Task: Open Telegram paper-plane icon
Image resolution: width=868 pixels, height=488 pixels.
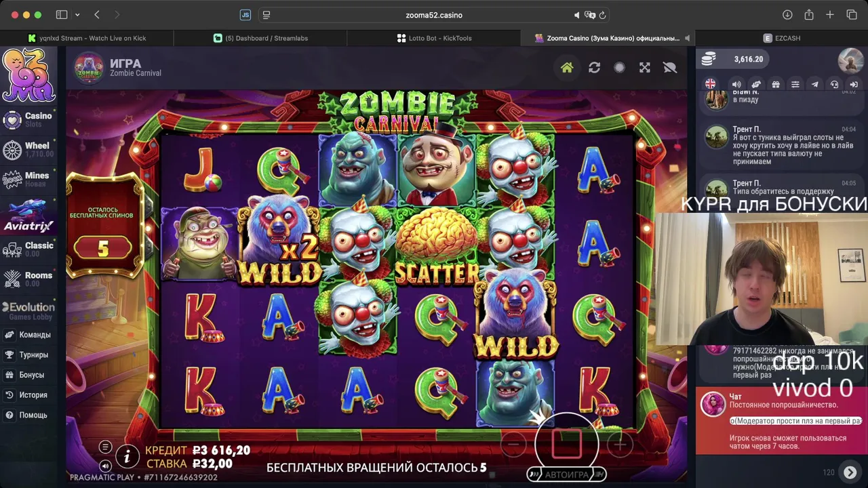Action: tap(815, 84)
